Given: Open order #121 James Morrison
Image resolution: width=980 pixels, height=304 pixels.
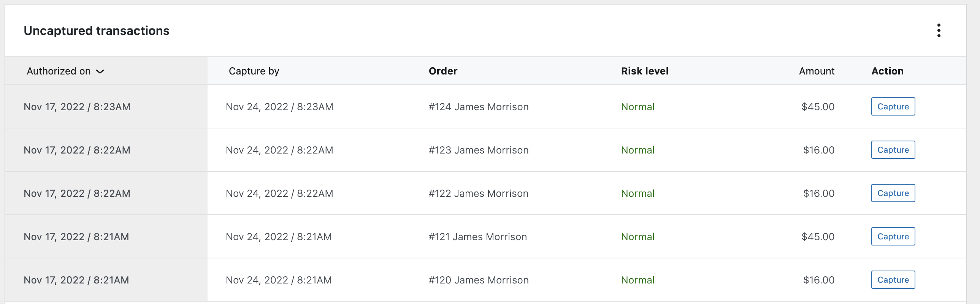Looking at the screenshot, I should 477,237.
